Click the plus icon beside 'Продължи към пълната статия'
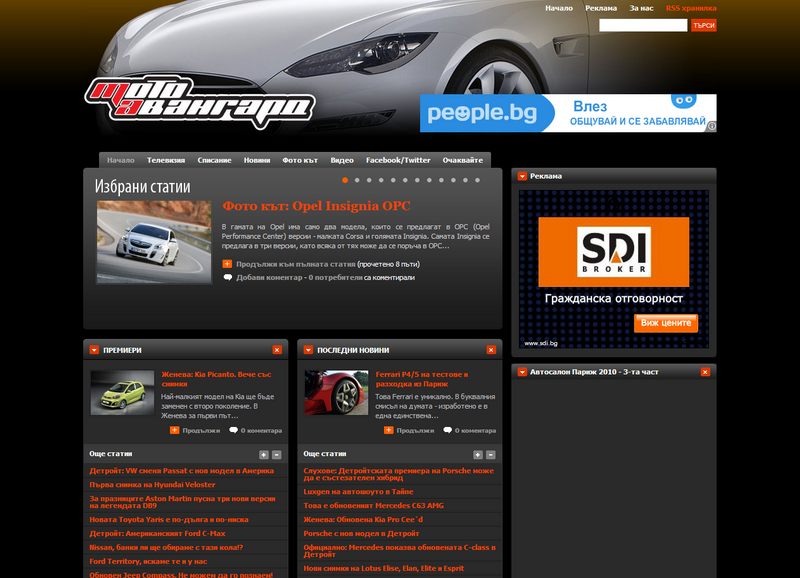 pos(227,264)
